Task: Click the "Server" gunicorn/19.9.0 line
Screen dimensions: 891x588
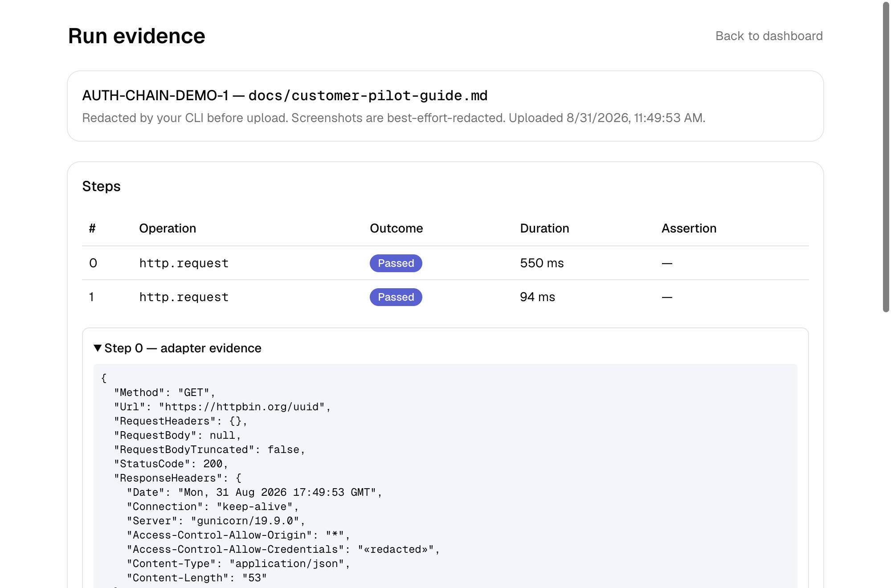Action: pos(216,521)
